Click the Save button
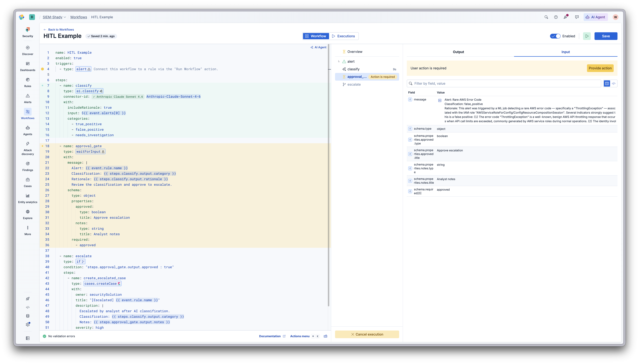The width and height of the screenshot is (639, 364). 606,36
